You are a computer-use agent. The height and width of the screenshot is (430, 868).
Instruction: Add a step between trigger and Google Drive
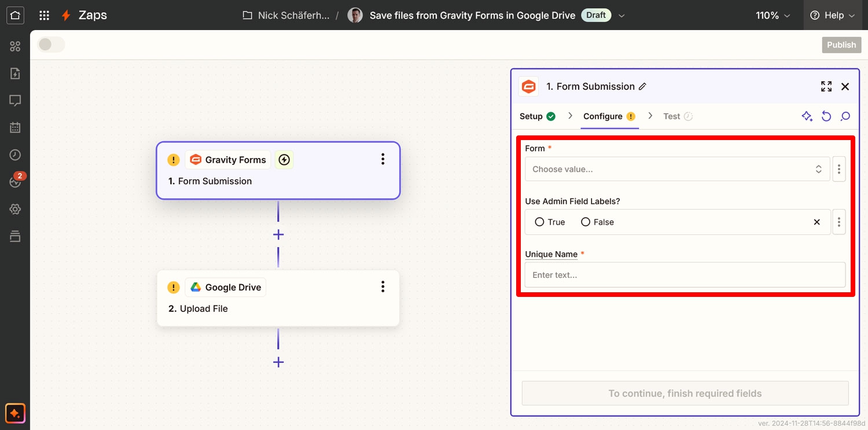pos(278,234)
